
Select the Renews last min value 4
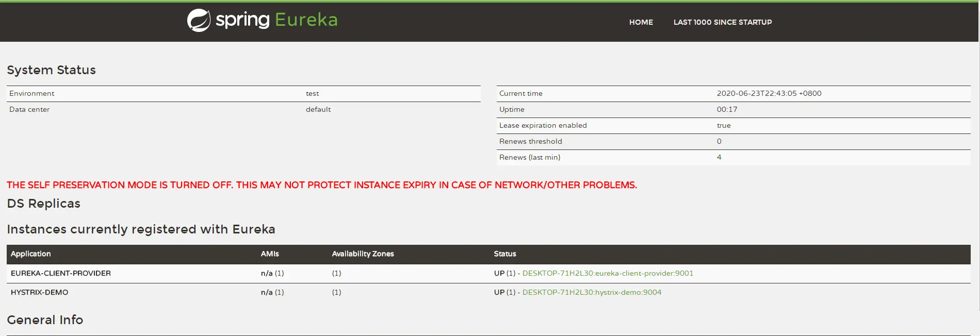pyautogui.click(x=719, y=157)
